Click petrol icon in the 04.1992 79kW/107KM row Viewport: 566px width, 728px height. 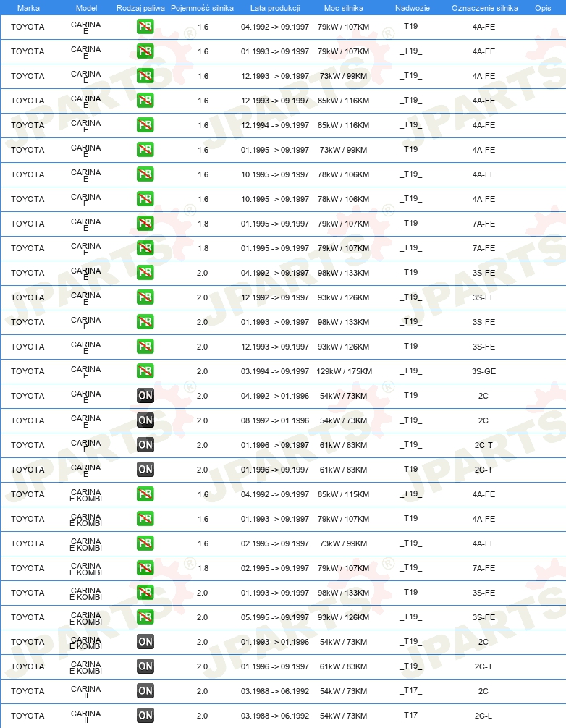pos(145,27)
